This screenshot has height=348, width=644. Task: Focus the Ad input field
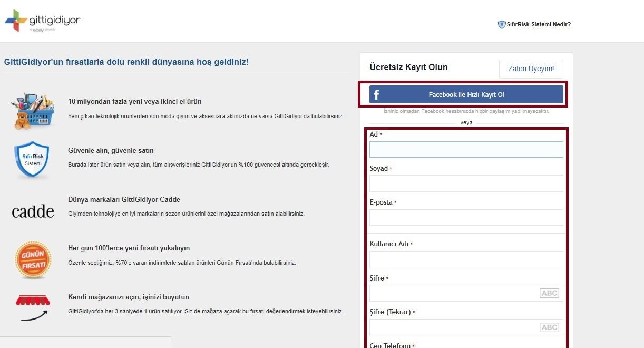[x=466, y=149]
